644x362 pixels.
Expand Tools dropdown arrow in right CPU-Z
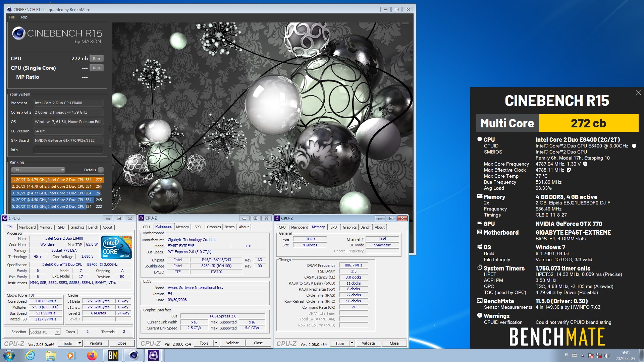(352, 343)
